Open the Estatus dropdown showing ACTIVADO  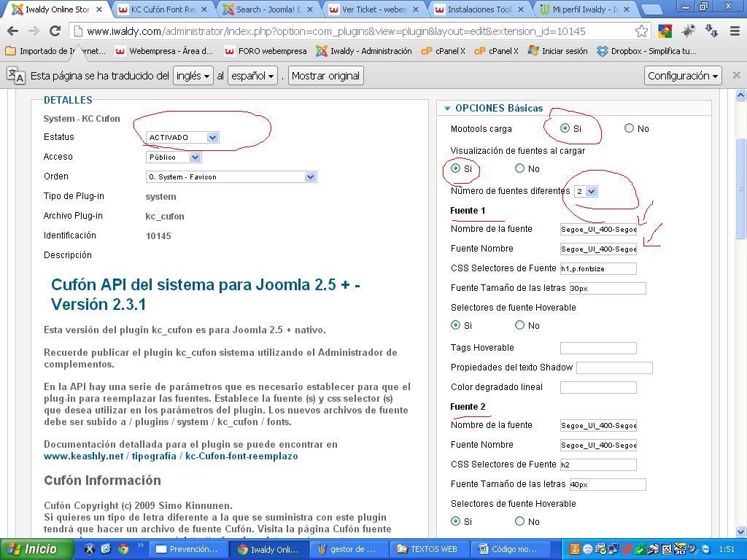pyautogui.click(x=182, y=138)
